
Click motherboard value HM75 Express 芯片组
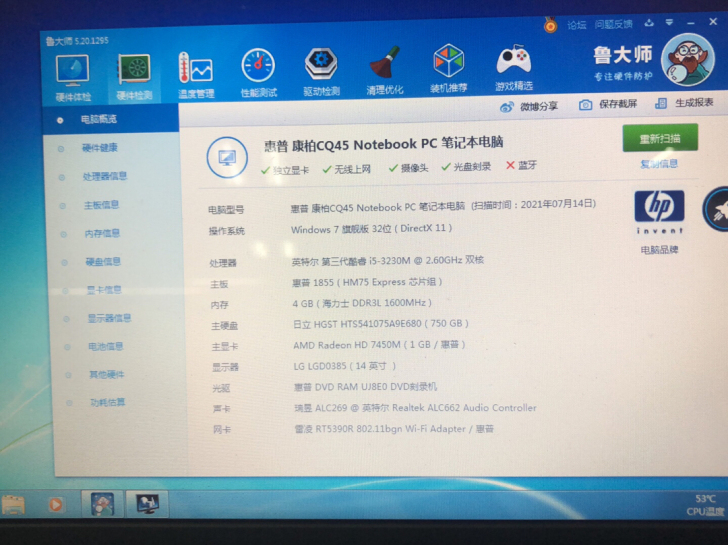click(x=367, y=282)
